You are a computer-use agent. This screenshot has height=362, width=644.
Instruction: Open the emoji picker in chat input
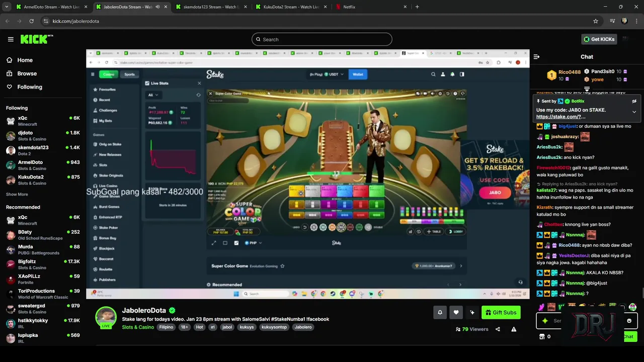pyautogui.click(x=629, y=321)
